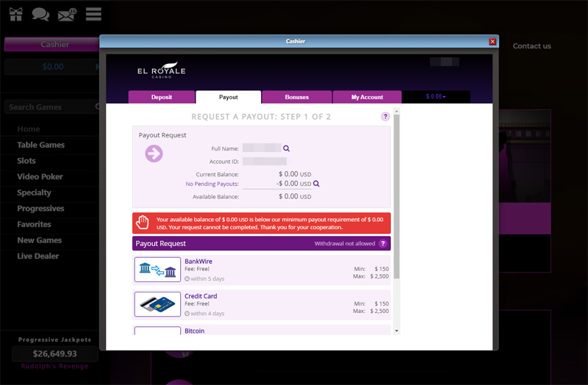Open the Slots category
The image size is (588, 385).
pyautogui.click(x=26, y=161)
